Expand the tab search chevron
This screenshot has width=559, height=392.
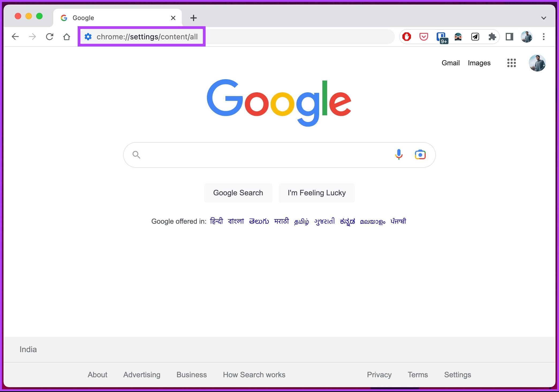tap(543, 18)
